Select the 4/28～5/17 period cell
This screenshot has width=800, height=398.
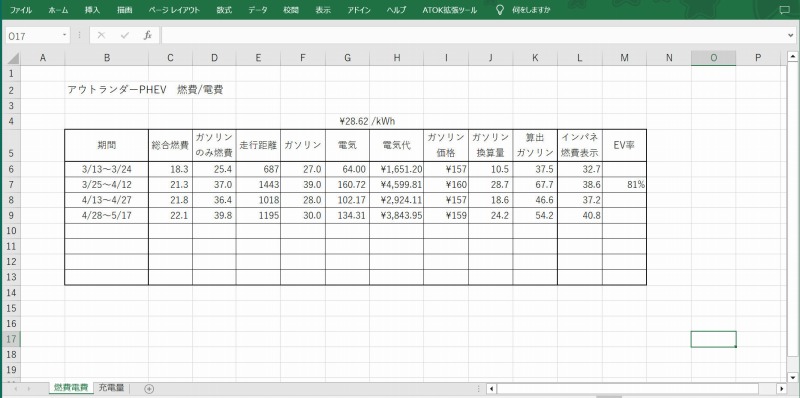(107, 215)
